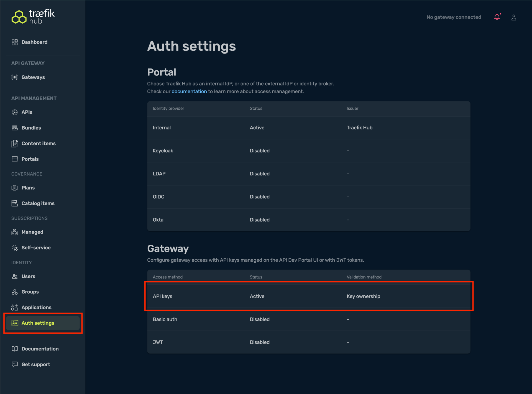532x394 pixels.
Task: Click Disabled status of JWT
Action: (x=260, y=342)
